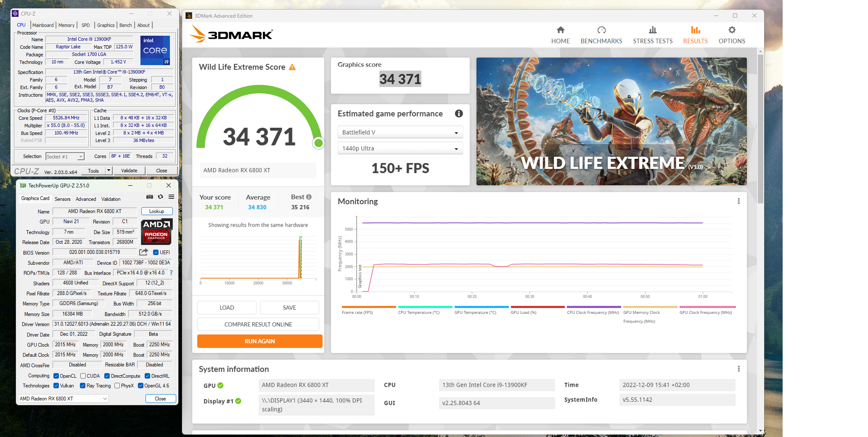
Task: Click the green Display #1 check mark icon
Action: [x=238, y=401]
